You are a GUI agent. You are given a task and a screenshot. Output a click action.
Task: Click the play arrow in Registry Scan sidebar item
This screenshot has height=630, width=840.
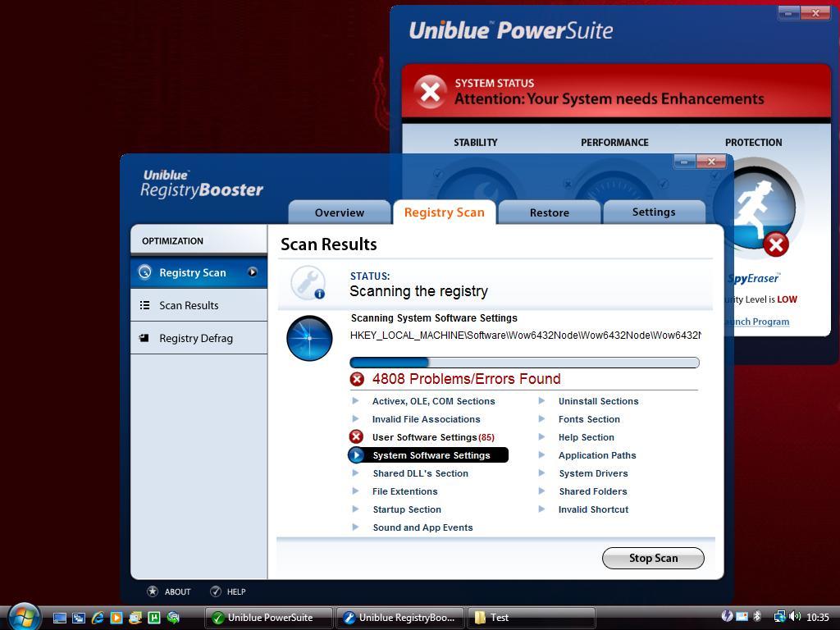coord(253,272)
